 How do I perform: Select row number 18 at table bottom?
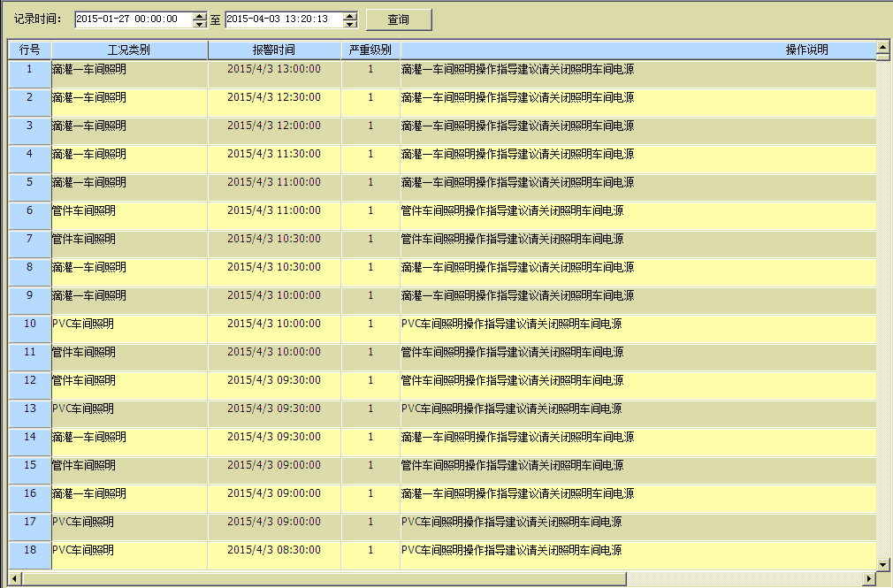29,550
